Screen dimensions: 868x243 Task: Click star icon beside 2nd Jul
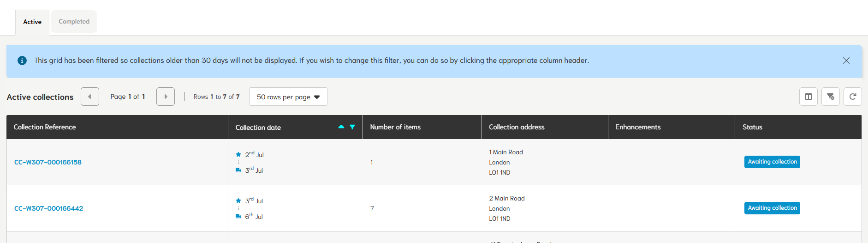238,154
